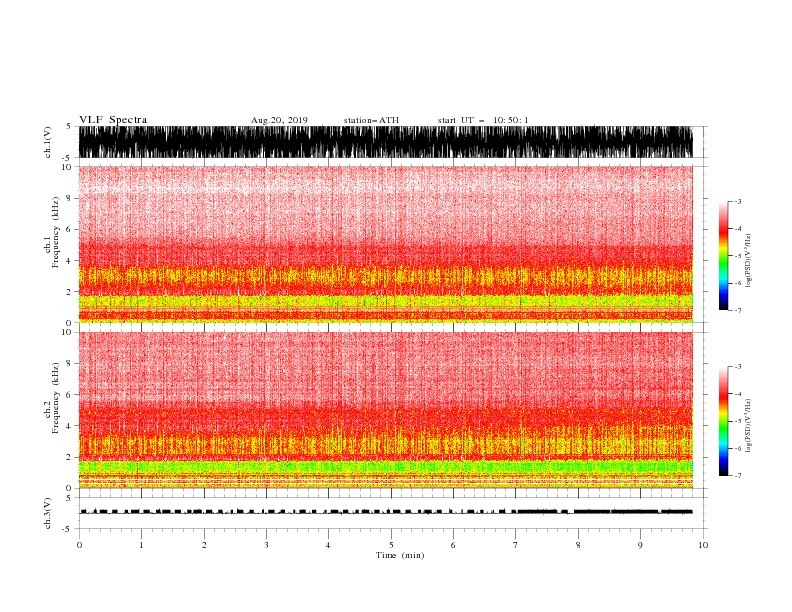Click time axis tick label "6"
This screenshot has height=612, width=792.
(453, 545)
